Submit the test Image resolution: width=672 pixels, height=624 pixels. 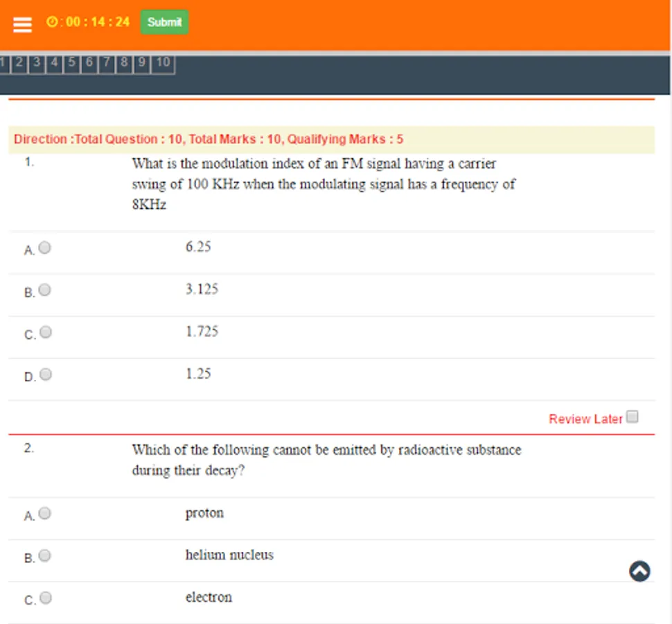164,22
